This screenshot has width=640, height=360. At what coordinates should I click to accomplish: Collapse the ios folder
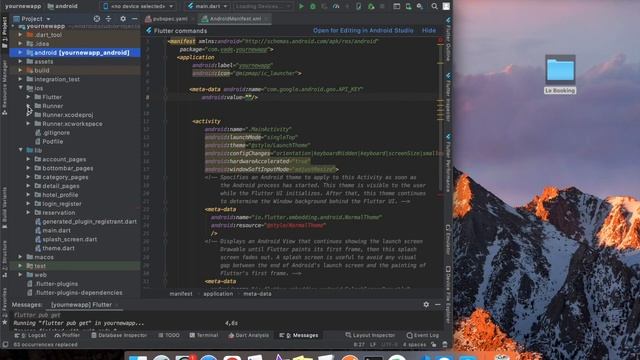(x=20, y=88)
